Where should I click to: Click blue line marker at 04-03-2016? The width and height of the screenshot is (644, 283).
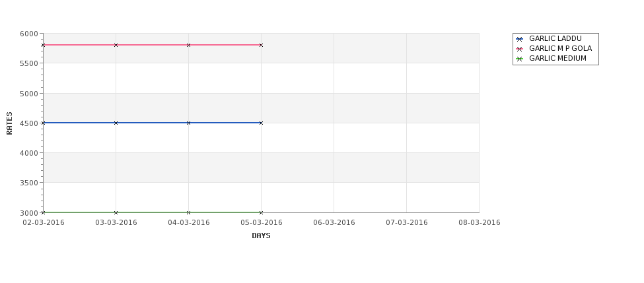coord(188,123)
